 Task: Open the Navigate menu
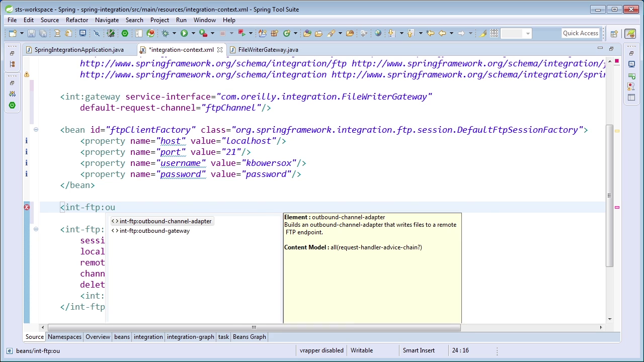click(x=107, y=20)
